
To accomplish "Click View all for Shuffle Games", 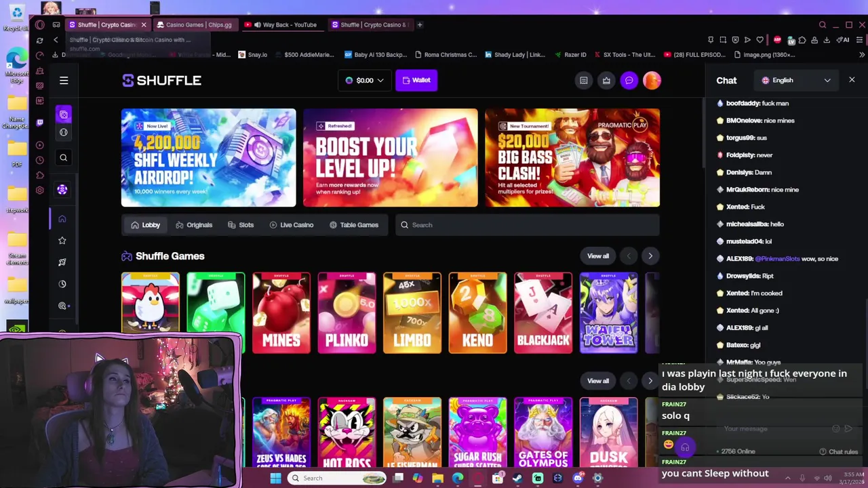I will [598, 256].
